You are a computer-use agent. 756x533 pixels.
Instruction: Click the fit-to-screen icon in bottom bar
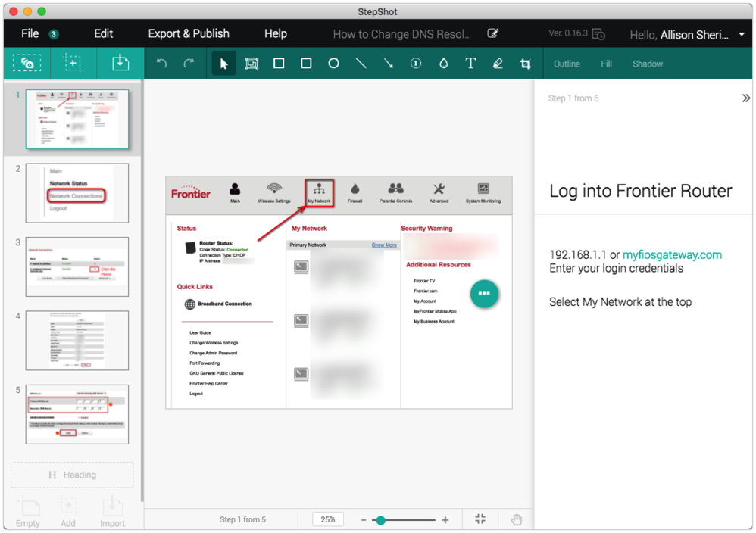(480, 519)
